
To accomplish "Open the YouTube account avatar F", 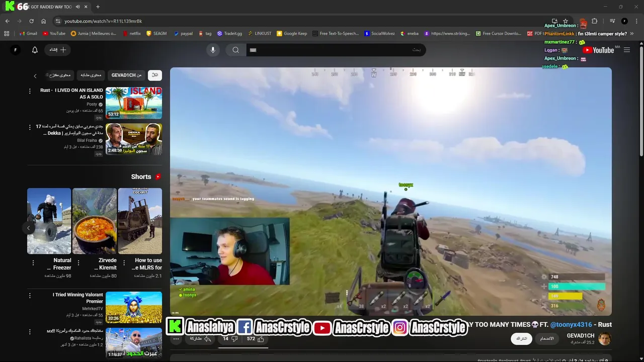I will click(x=15, y=50).
